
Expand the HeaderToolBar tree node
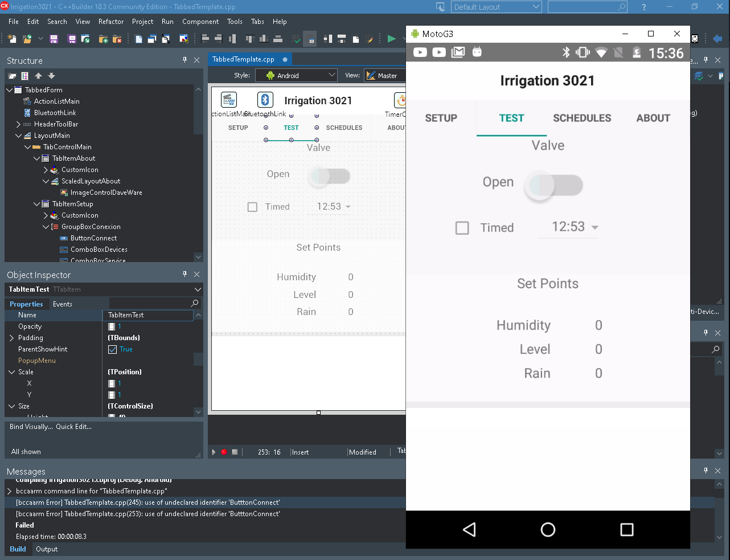click(18, 124)
